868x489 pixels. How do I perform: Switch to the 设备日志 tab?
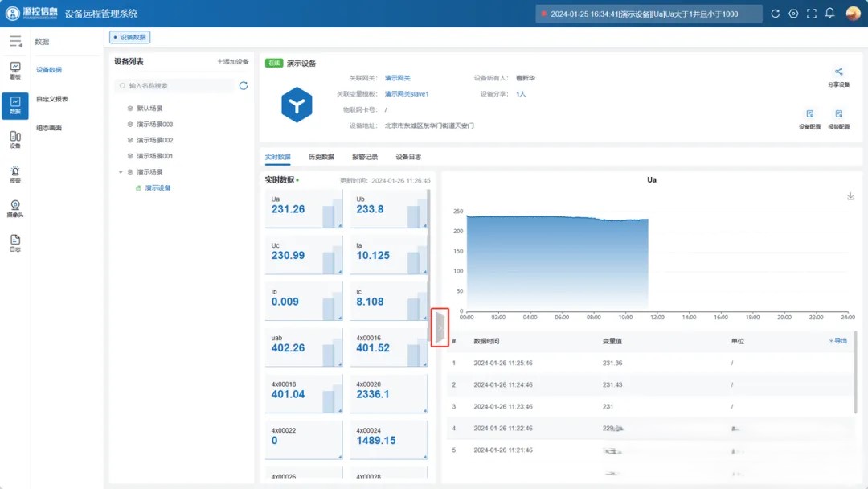point(408,158)
